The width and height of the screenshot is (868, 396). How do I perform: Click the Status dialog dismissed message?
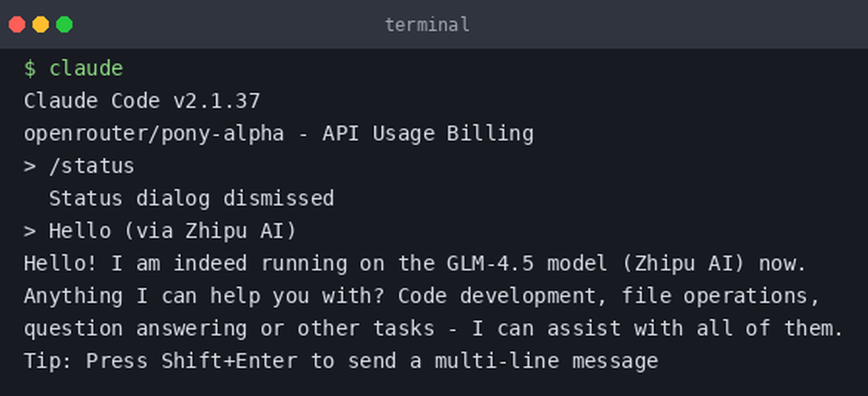pyautogui.click(x=191, y=199)
